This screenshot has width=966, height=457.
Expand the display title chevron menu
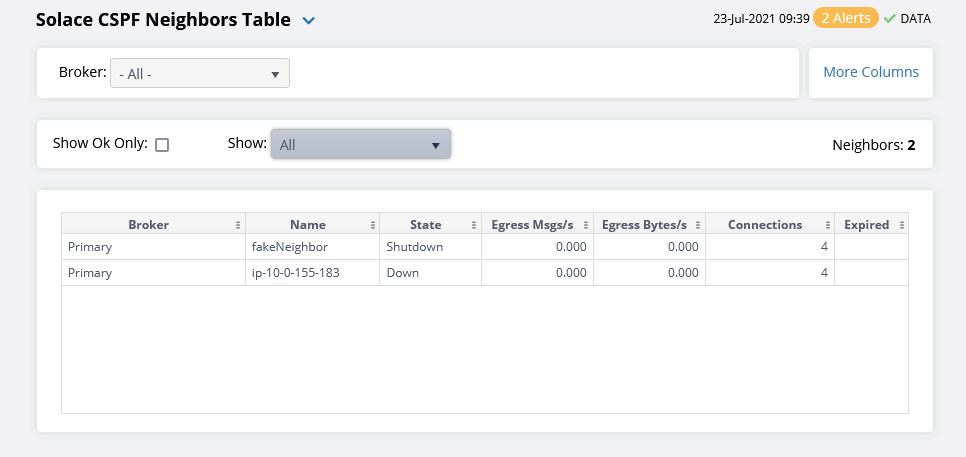pyautogui.click(x=309, y=20)
